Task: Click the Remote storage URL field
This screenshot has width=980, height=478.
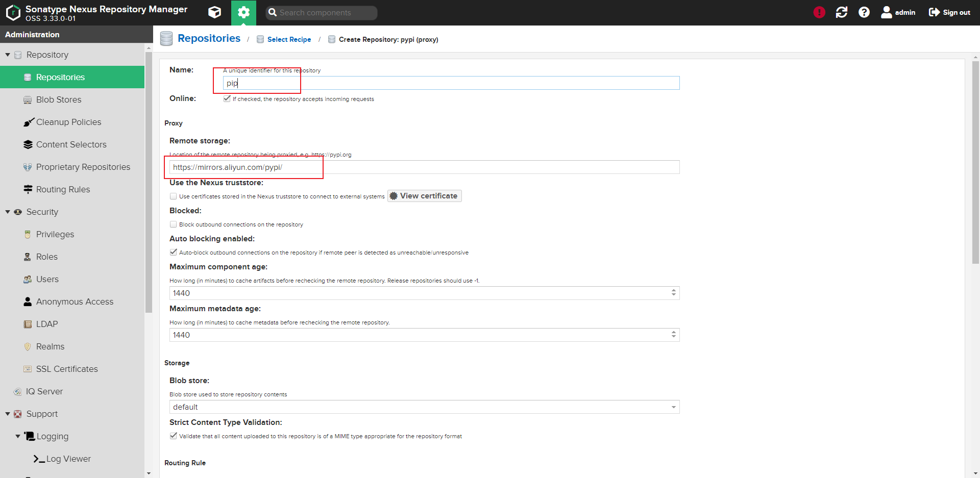Action: click(x=424, y=167)
